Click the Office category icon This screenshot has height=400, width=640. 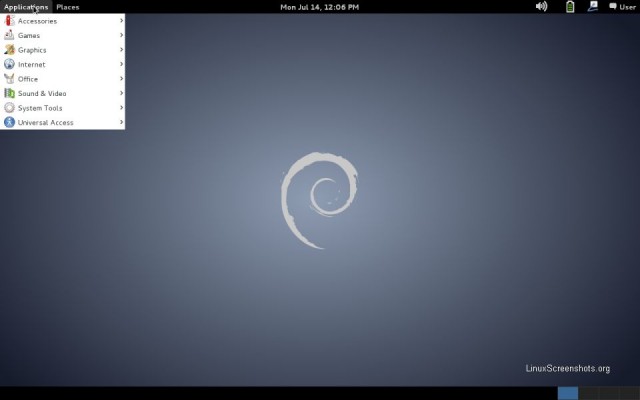click(9, 79)
